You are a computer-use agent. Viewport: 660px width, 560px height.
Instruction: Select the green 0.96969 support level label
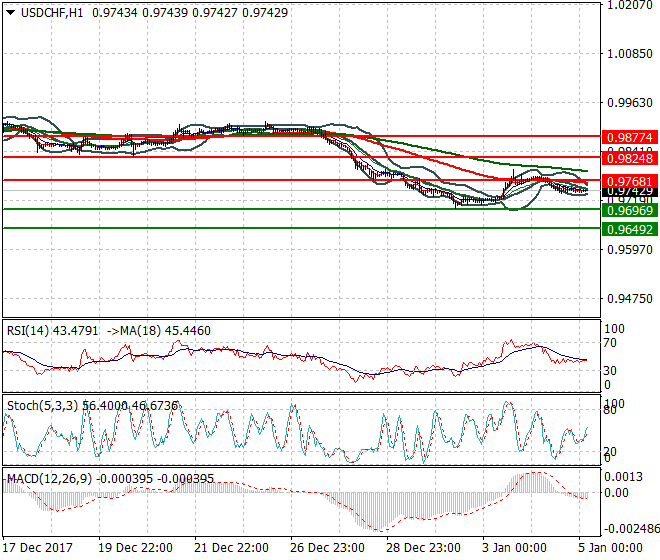tap(630, 211)
